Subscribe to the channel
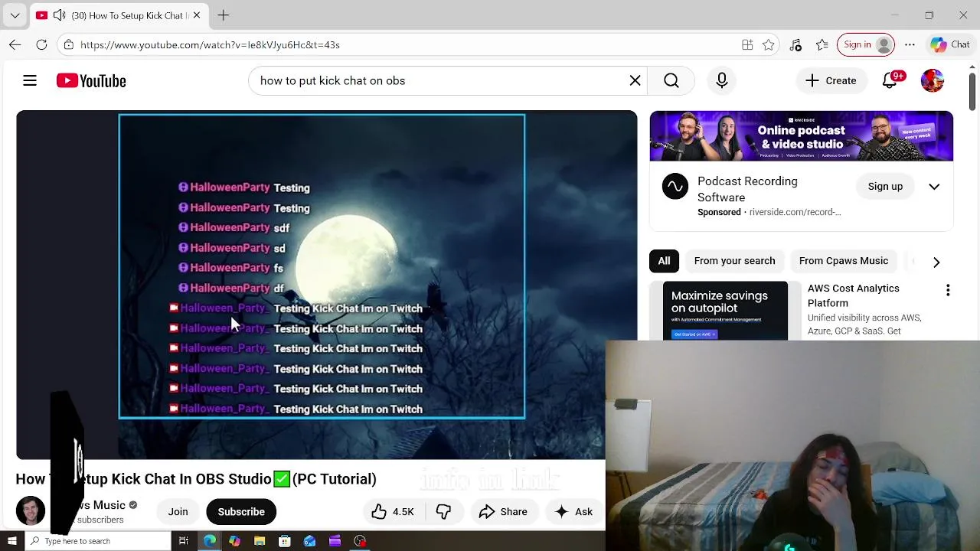Screen dimensions: 980x551 241,511
